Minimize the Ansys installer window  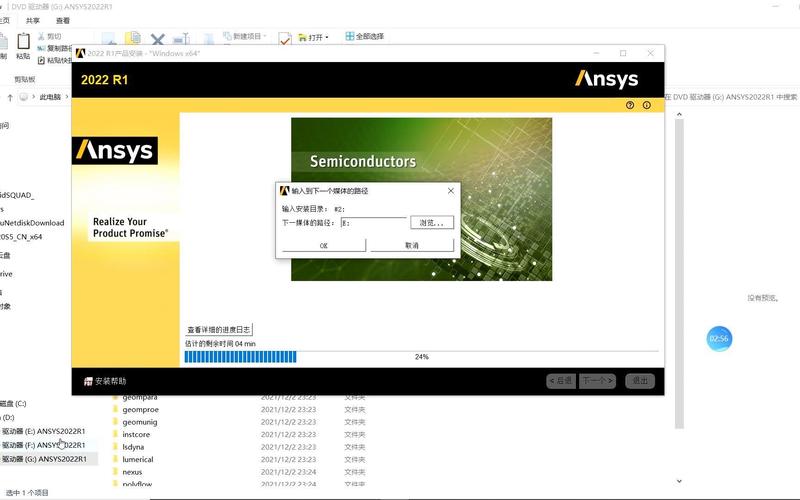pyautogui.click(x=596, y=53)
